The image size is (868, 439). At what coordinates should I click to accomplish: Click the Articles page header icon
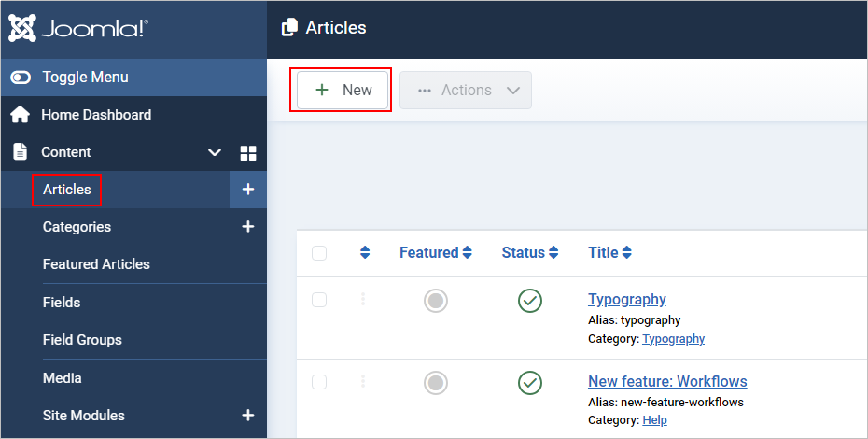point(289,27)
